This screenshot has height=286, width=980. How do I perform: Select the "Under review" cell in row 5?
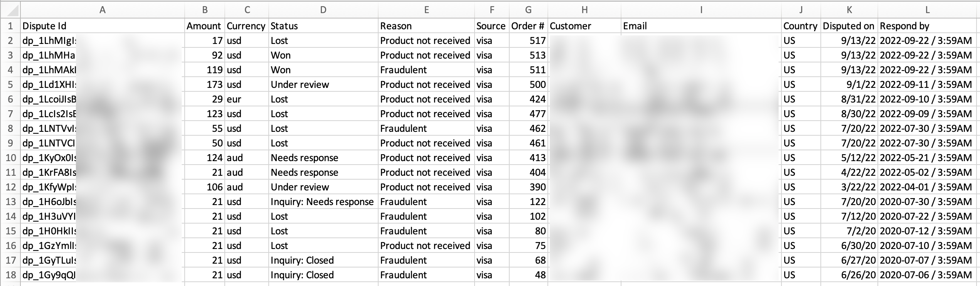click(x=323, y=84)
